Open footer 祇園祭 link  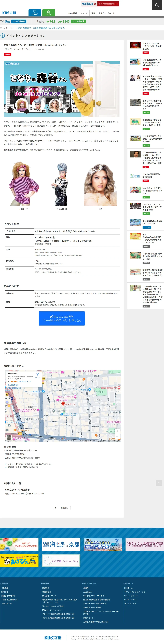pos(86,588)
